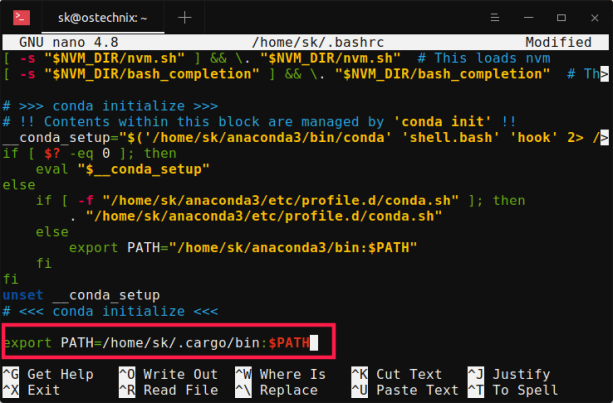Click the if -f conda.sh test line

pos(280,201)
